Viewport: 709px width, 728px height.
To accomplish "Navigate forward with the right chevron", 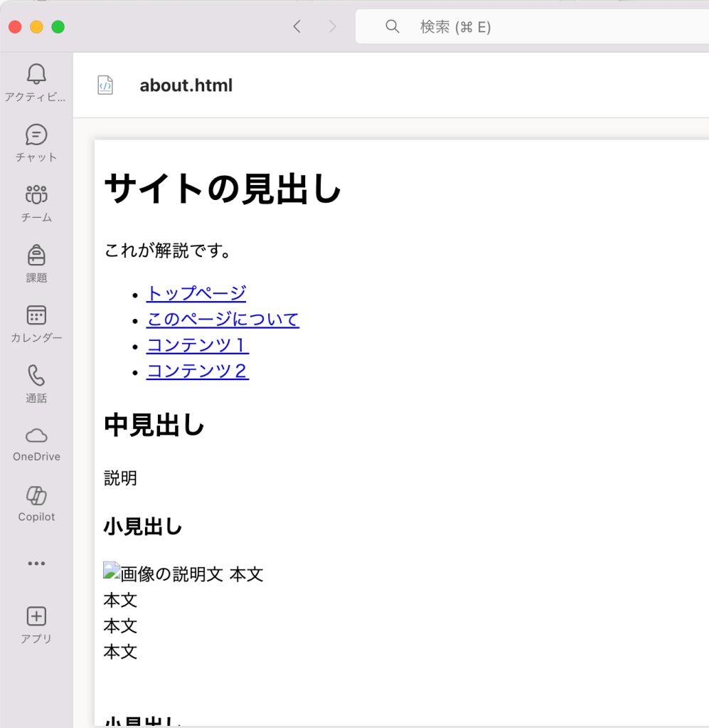I will coord(332,27).
